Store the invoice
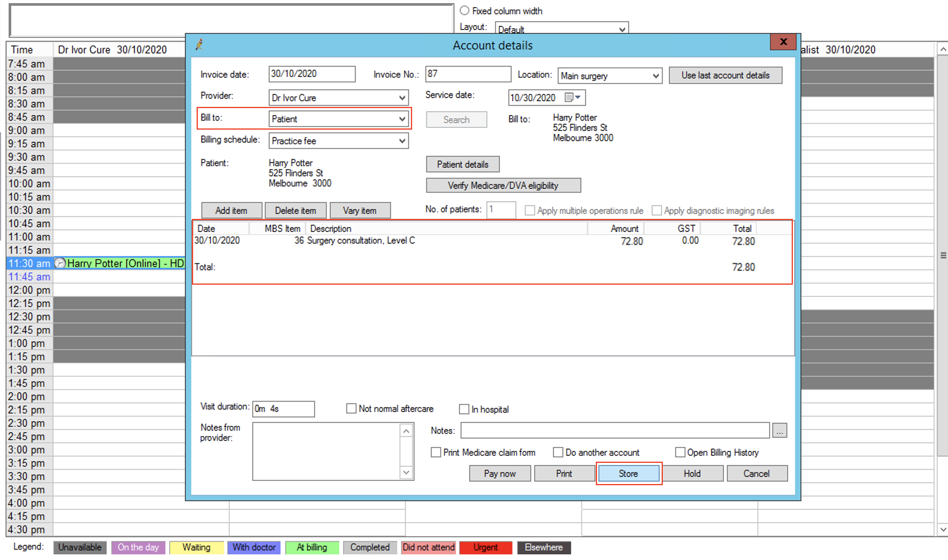948x560 pixels. (x=628, y=473)
